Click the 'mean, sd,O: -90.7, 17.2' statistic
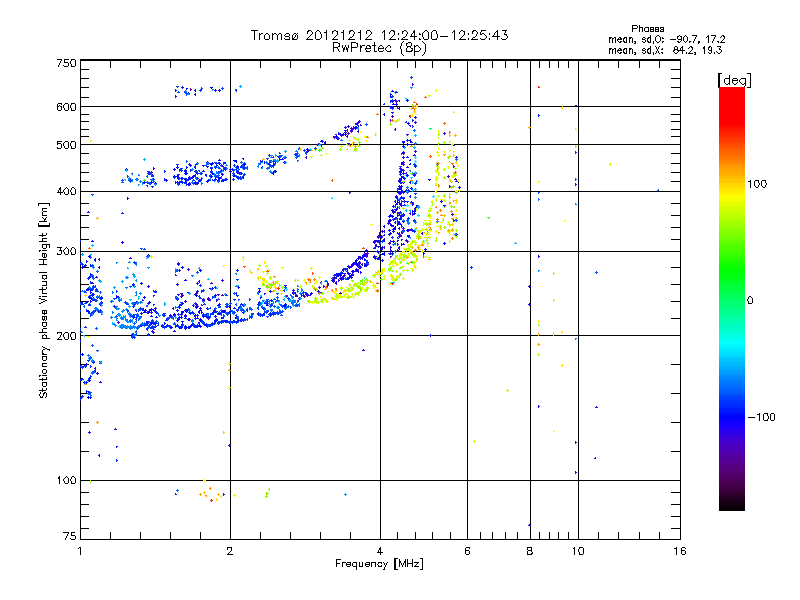800x600 pixels. tap(667, 39)
